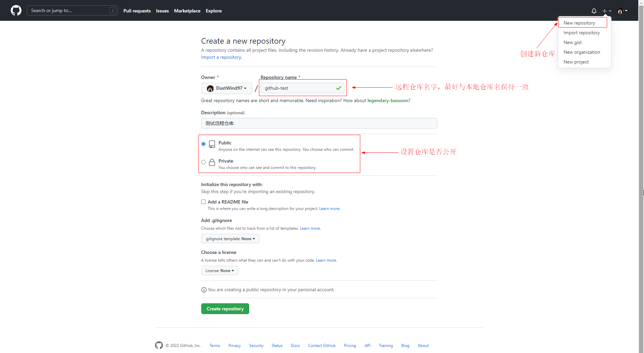Viewport: 644px width, 353px height.
Task: Click the GitHub Octocat logo in header
Action: tap(16, 10)
